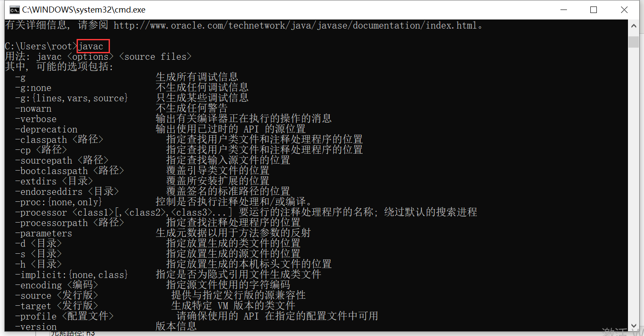Screen dimensions: 644x336
Task: Click the -deprecation option text
Action: tap(46, 129)
